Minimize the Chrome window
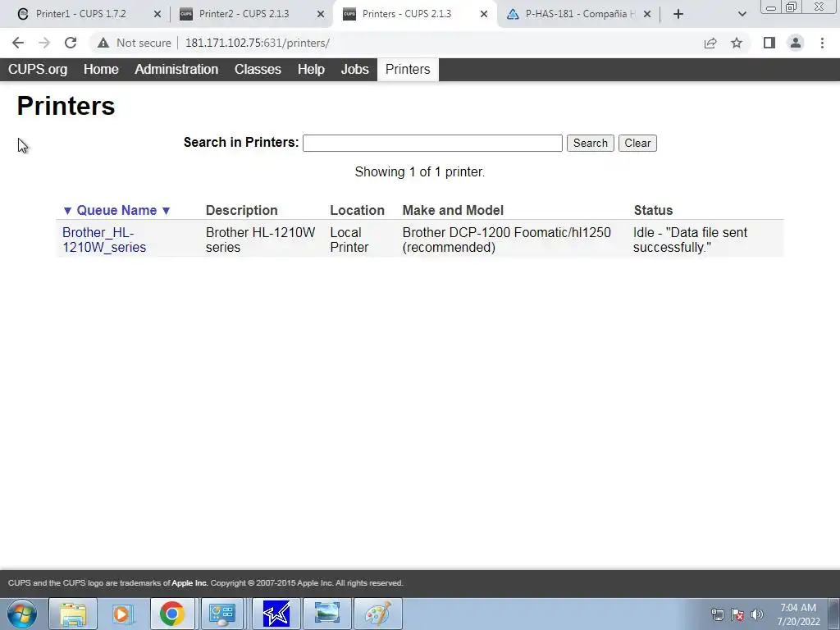The image size is (840, 630). tap(771, 7)
